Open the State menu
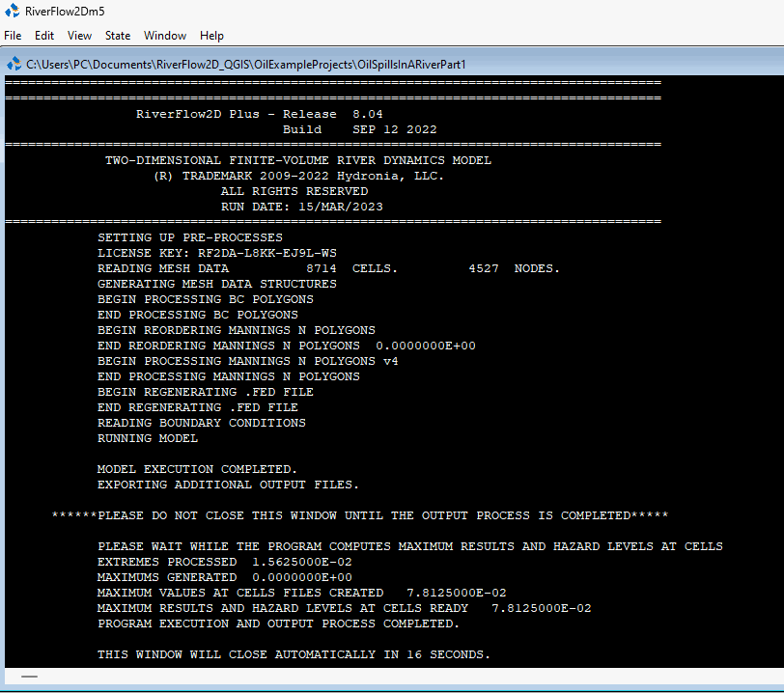Screen dimensions: 784x693 click(x=118, y=36)
